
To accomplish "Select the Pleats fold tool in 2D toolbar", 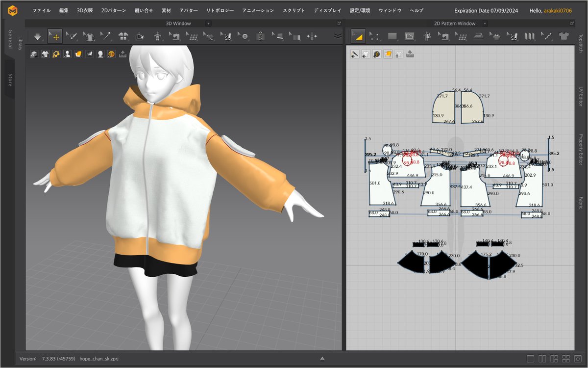I will coord(530,36).
